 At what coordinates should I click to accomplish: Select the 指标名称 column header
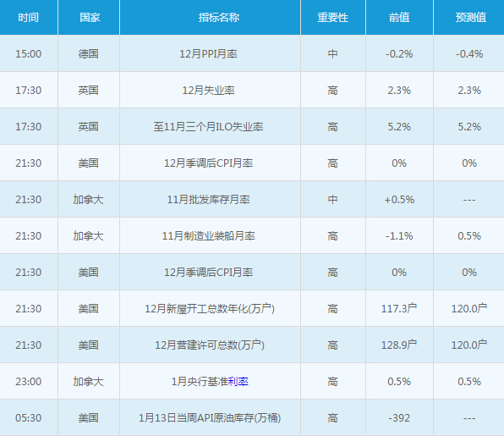[211, 18]
